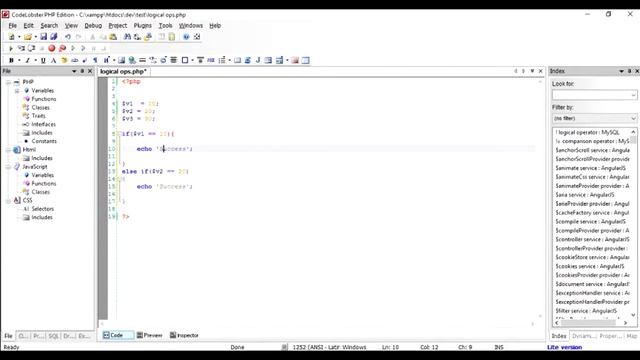Click the Underline U formatting icon
The height and width of the screenshot is (360, 640).
tap(43, 60)
